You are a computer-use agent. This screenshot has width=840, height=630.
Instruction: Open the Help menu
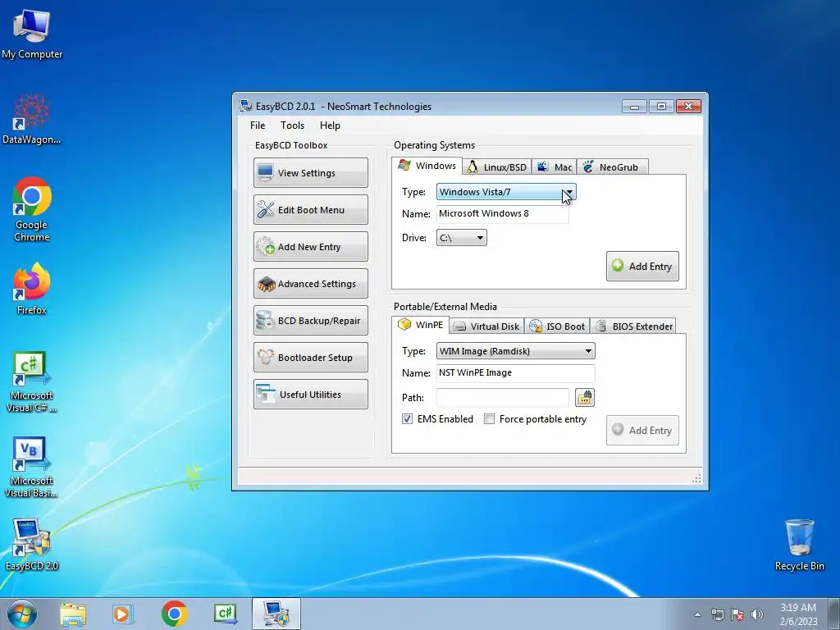330,126
